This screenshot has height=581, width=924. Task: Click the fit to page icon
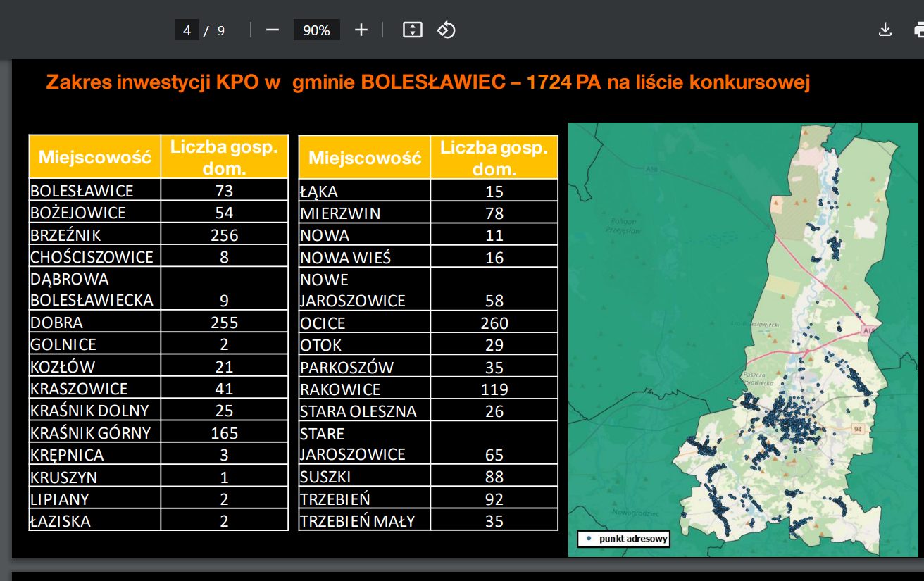click(x=412, y=30)
